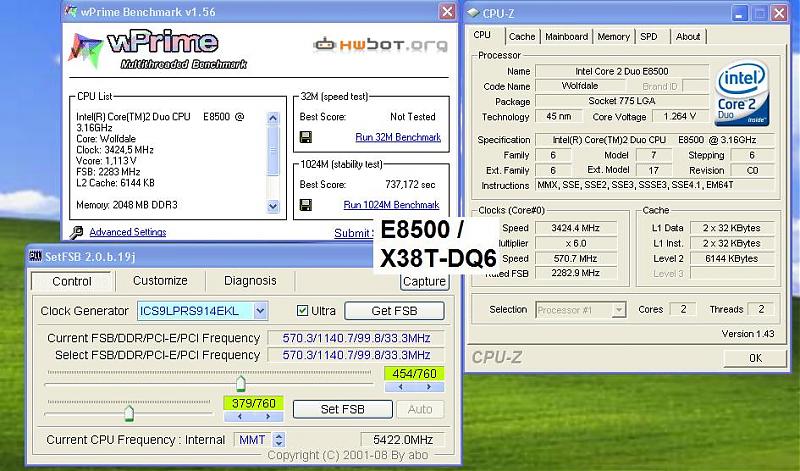
Task: Click the processor Name field Intel Core 2 Duo E8500
Action: coord(621,71)
